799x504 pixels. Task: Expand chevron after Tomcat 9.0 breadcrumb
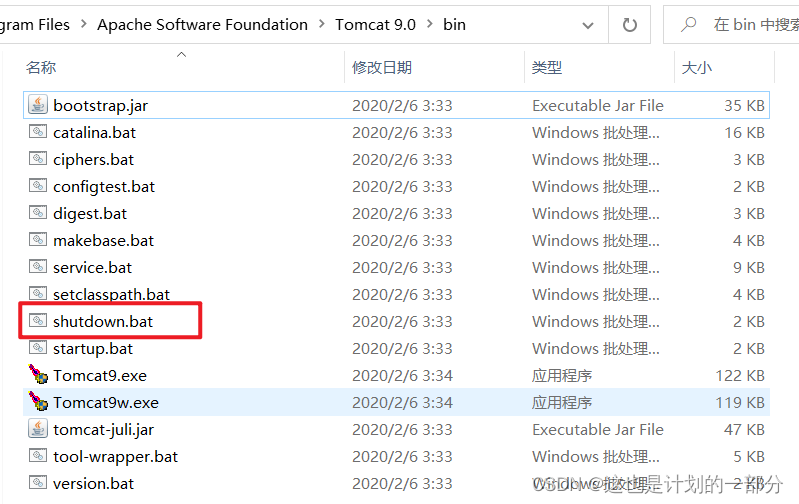[430, 24]
